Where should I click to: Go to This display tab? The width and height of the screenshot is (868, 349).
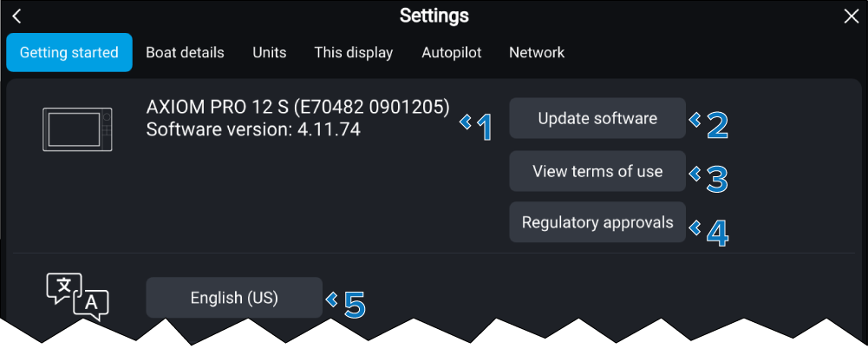point(354,53)
